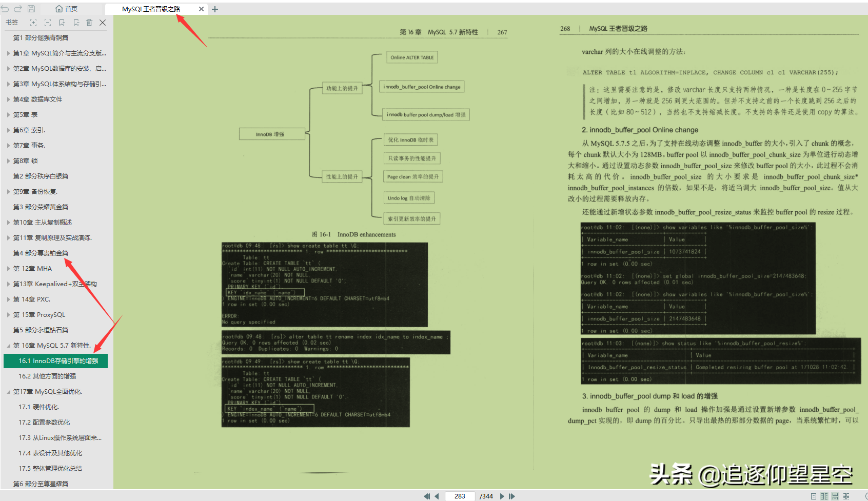Open bookmark 第11章 复制原理及实战演练

click(x=52, y=238)
